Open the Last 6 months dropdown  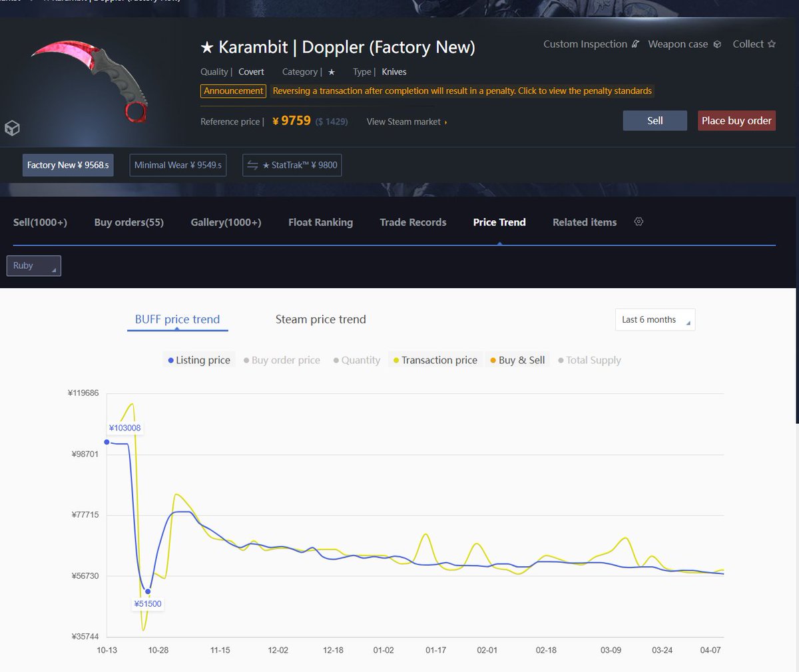click(x=655, y=319)
